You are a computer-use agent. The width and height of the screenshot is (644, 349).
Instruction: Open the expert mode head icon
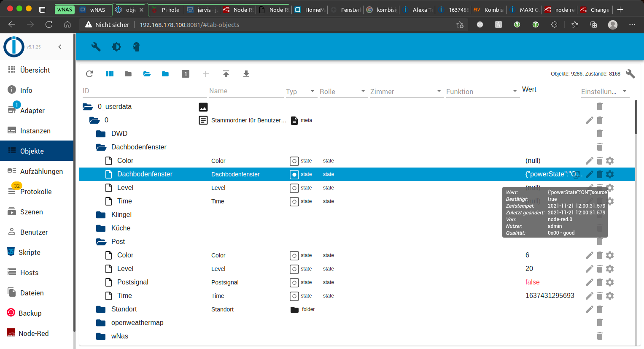pyautogui.click(x=136, y=47)
